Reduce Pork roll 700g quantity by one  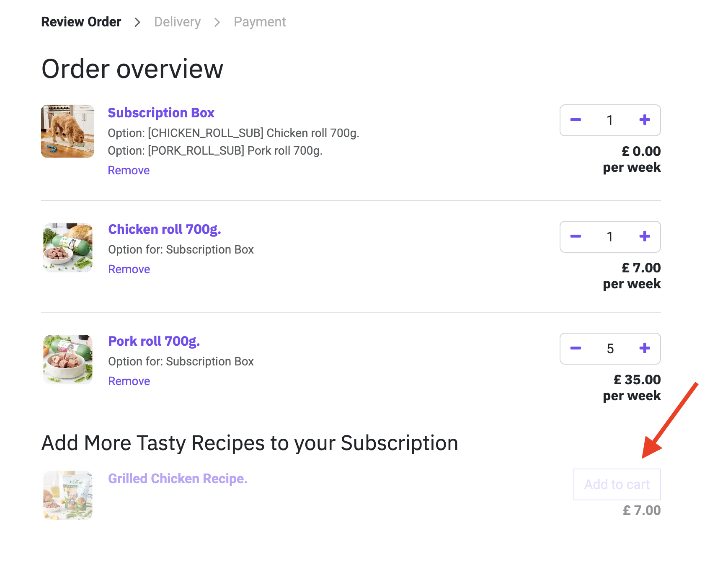(576, 349)
